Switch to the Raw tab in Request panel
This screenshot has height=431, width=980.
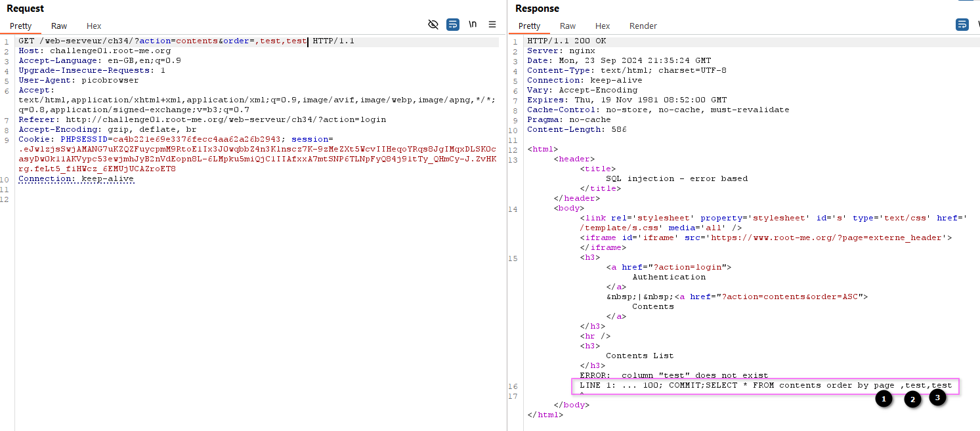(59, 26)
